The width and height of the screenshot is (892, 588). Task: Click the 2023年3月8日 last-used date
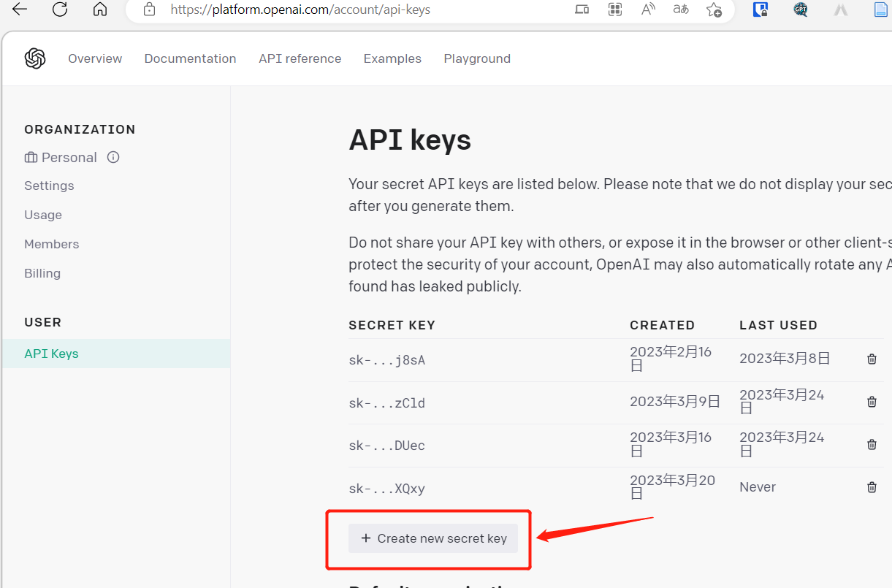point(785,359)
